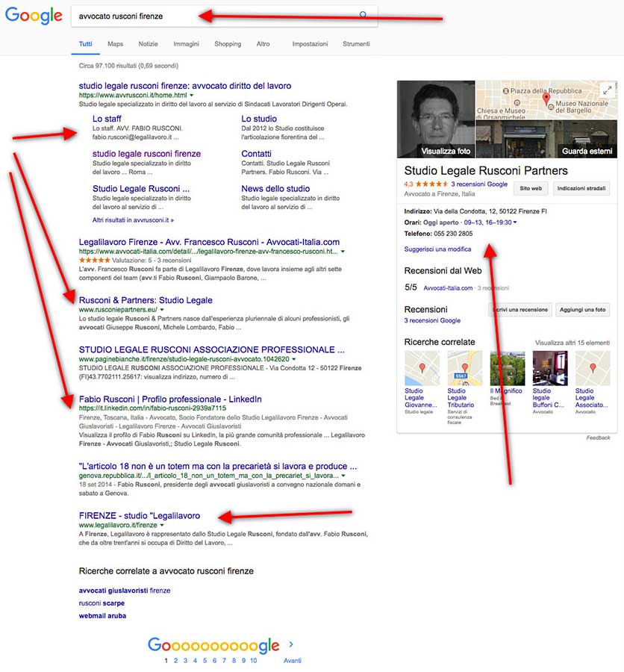The width and height of the screenshot is (624, 672).
Task: Open Fabio Rusconi LinkedIn profile result
Action: point(170,399)
